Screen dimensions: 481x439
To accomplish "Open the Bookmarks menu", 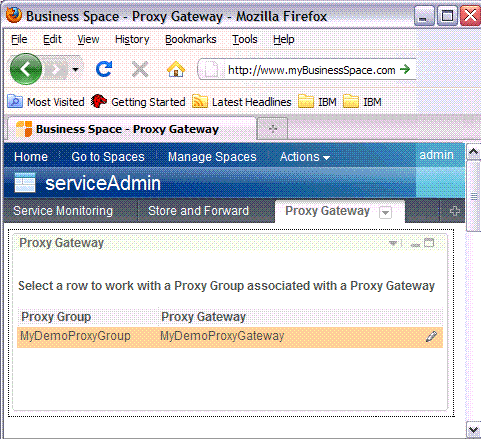I will pos(191,39).
